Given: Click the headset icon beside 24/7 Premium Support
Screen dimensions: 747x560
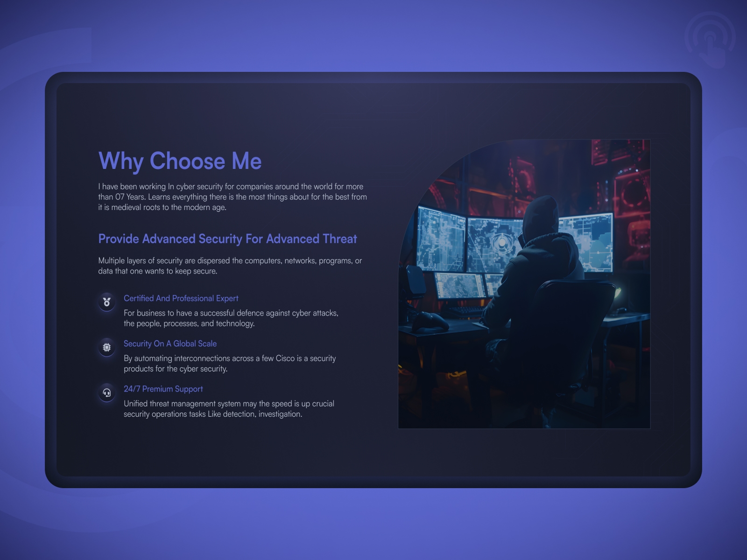Looking at the screenshot, I should [x=107, y=392].
